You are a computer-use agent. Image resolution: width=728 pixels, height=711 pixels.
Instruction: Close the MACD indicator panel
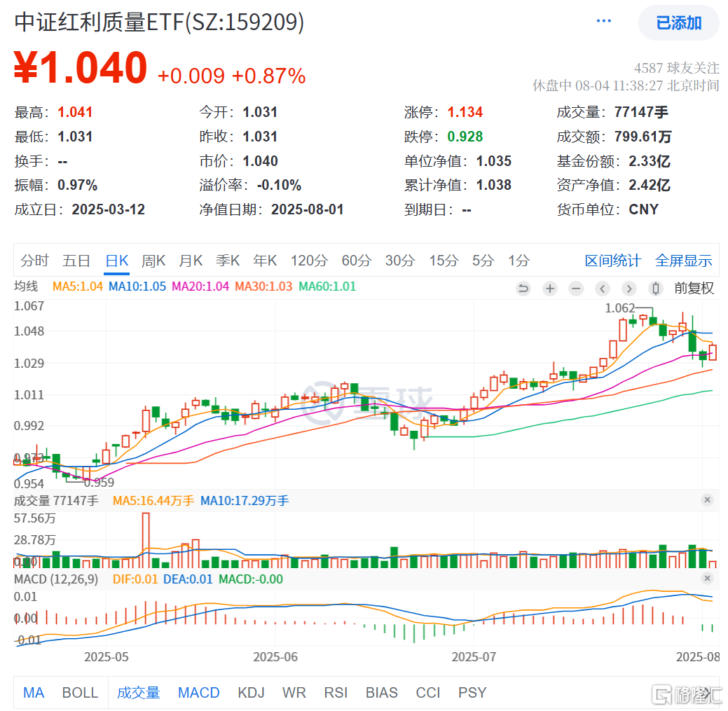point(707,579)
